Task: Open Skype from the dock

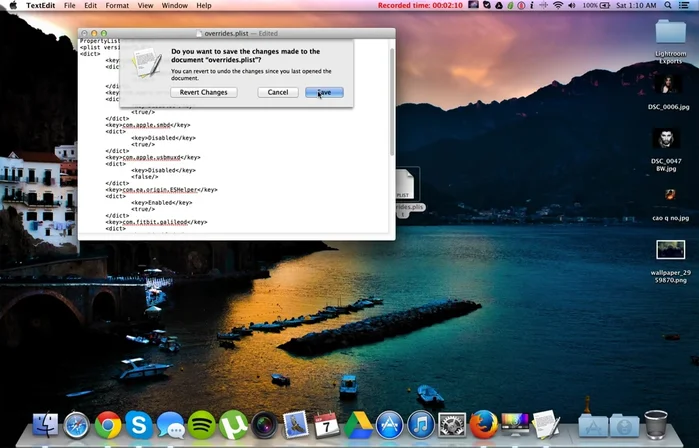Action: click(x=139, y=425)
